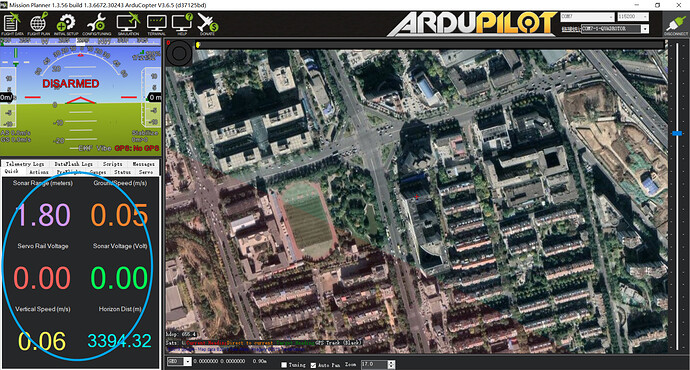
Task: Open the Help icon
Action: 182,24
